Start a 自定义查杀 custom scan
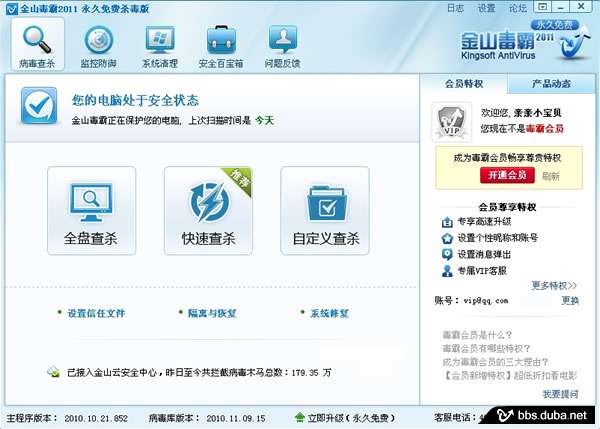Viewport: 600px width, 429px height. click(325, 211)
